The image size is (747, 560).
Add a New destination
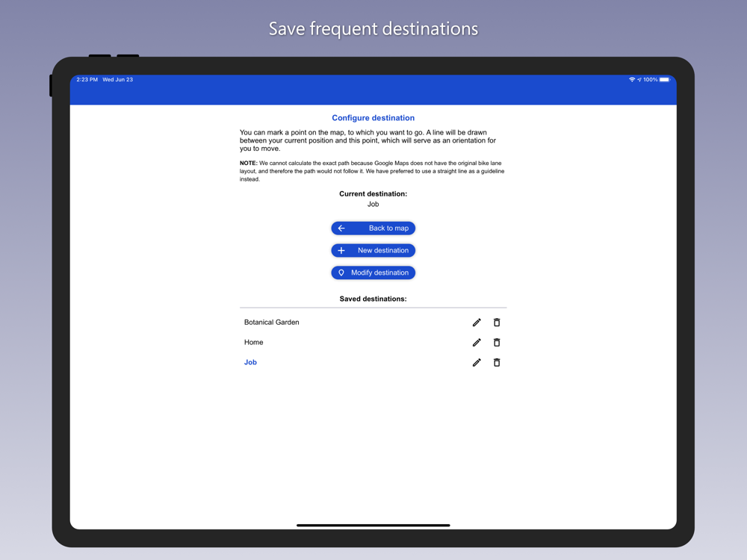point(373,250)
